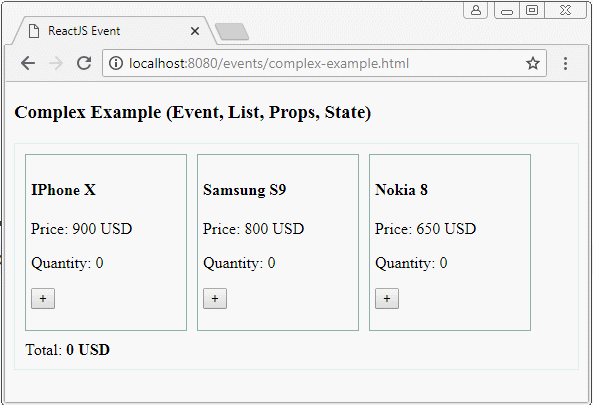Minimize the browser window
Viewport: 593px width, 405px height.
tap(507, 10)
